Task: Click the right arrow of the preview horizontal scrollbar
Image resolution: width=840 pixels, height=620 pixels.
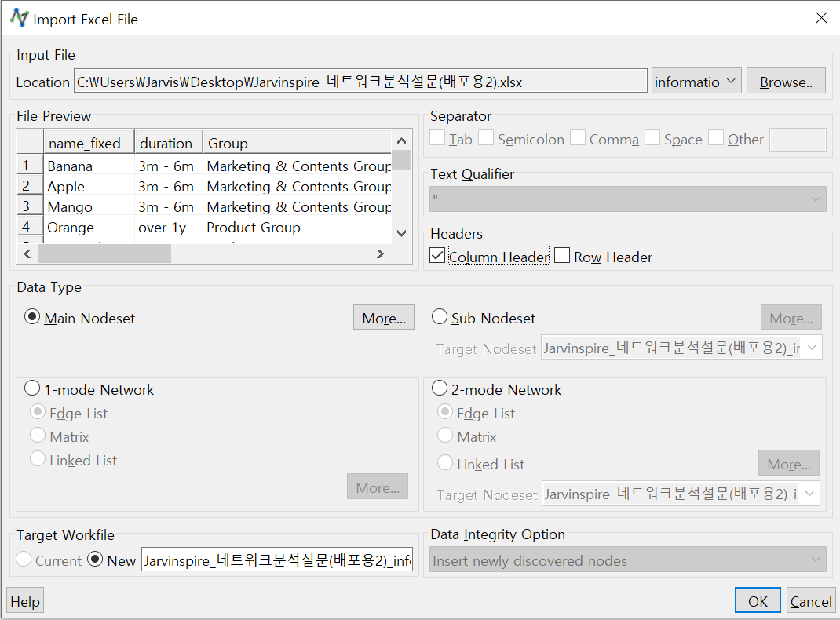Action: [x=380, y=253]
